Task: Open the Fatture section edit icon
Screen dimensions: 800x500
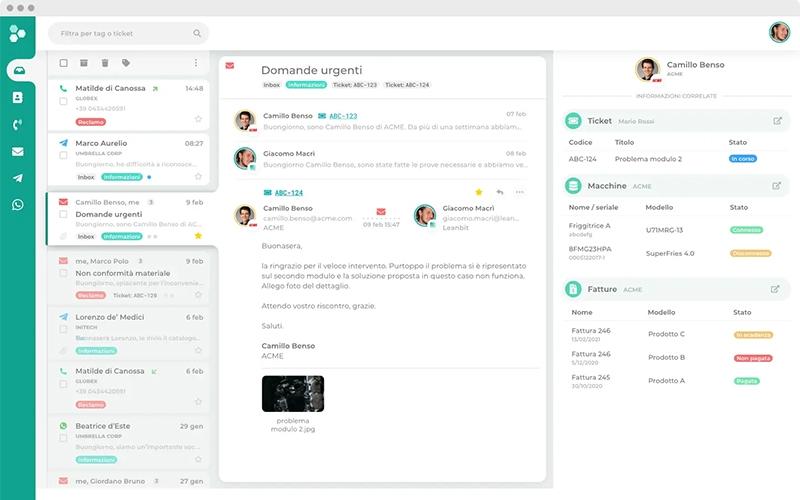Action: pyautogui.click(x=774, y=289)
